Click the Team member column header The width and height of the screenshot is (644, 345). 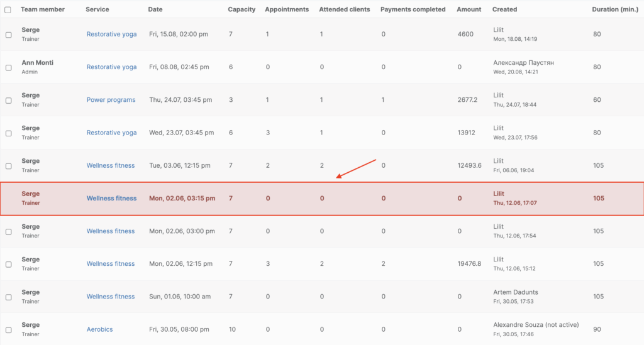click(x=43, y=9)
